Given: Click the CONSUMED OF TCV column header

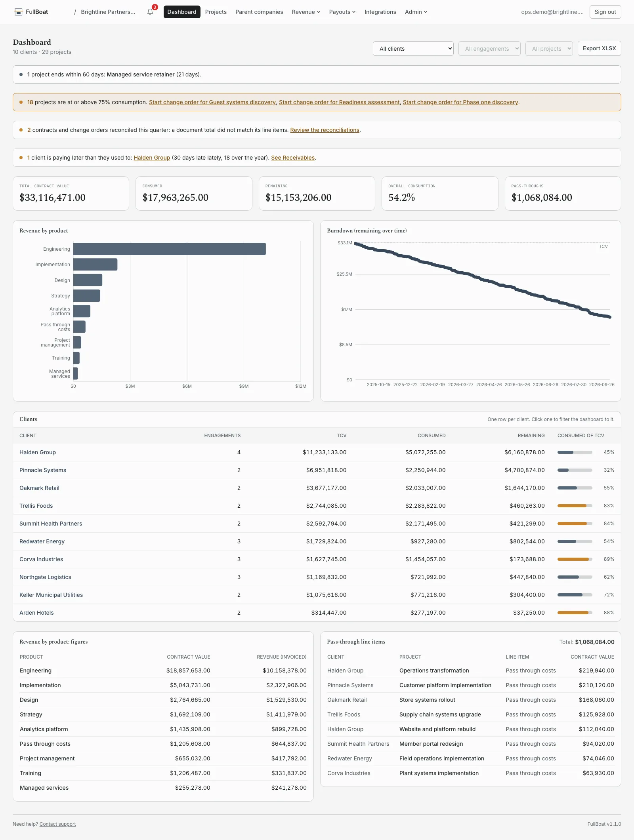Looking at the screenshot, I should 581,436.
